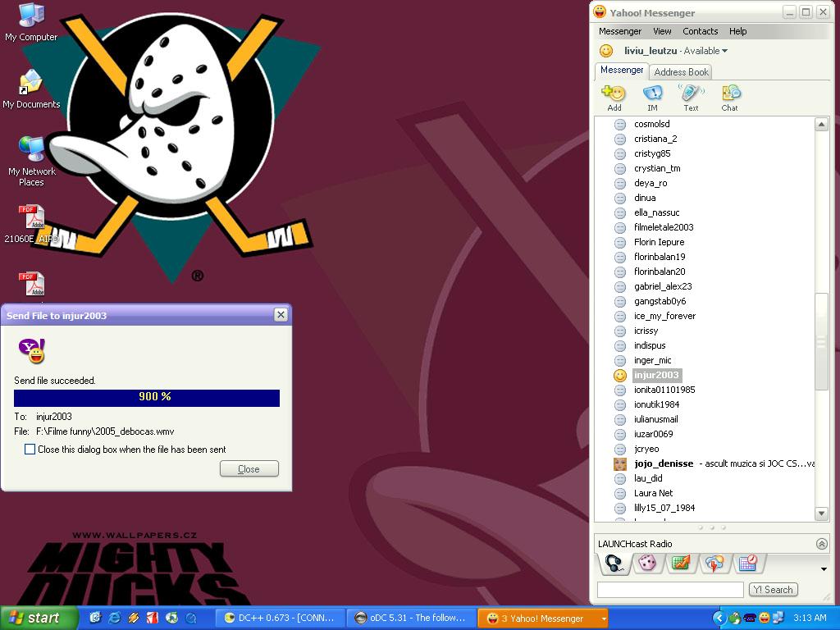This screenshot has width=840, height=630.
Task: Click the system clock 3:13 AM
Action: pos(810,618)
